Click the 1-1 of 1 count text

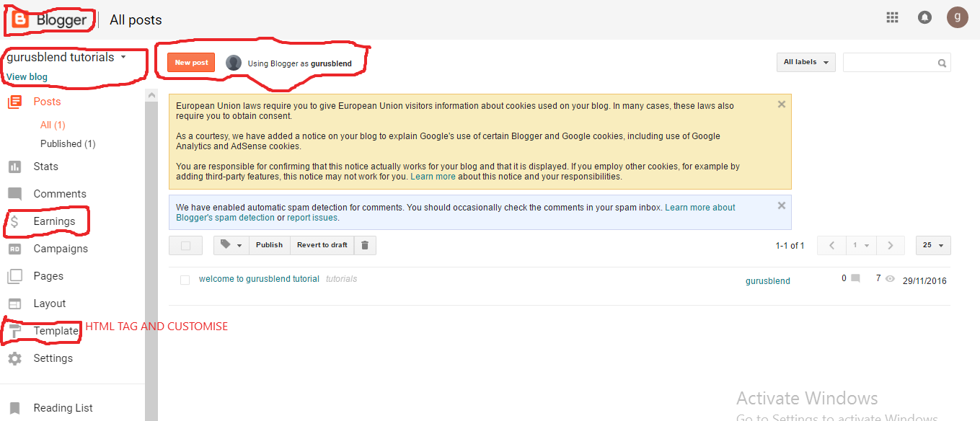790,246
